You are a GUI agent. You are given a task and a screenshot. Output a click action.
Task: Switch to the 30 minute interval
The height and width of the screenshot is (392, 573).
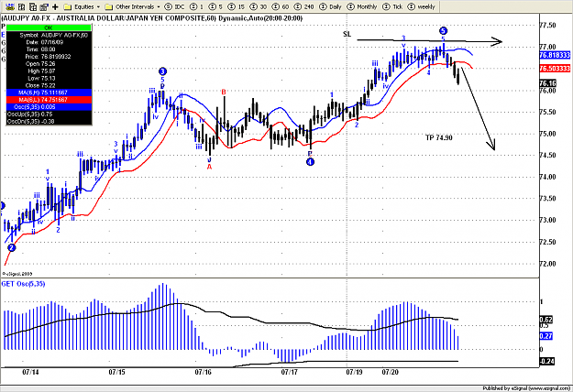pyautogui.click(x=259, y=6)
